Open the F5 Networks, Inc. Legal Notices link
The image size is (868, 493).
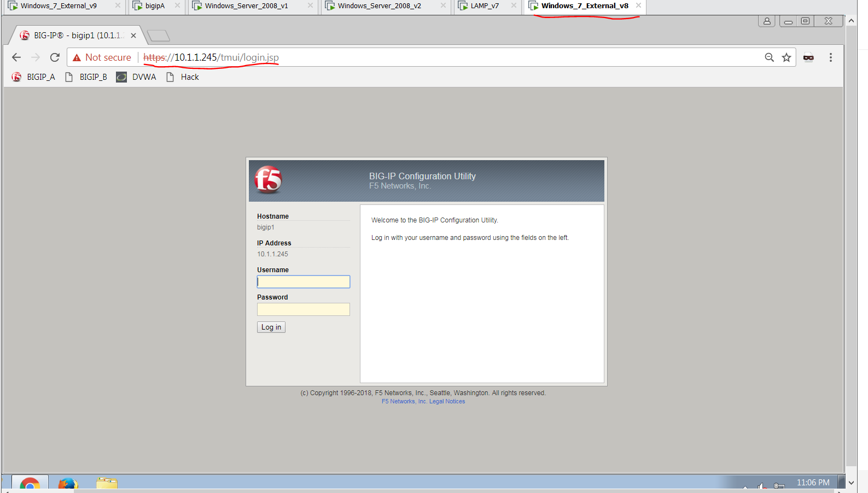423,402
